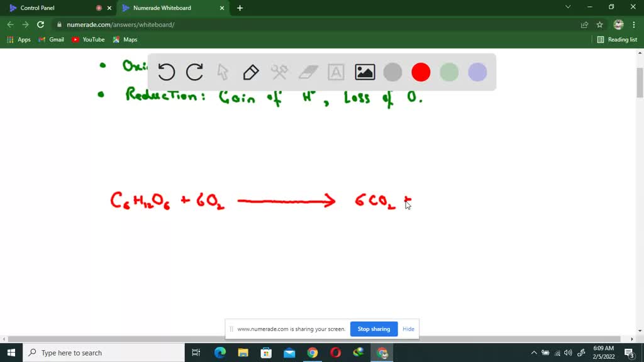This screenshot has width=644, height=362.
Task: Toggle mute via the volume tray icon
Action: click(x=568, y=353)
